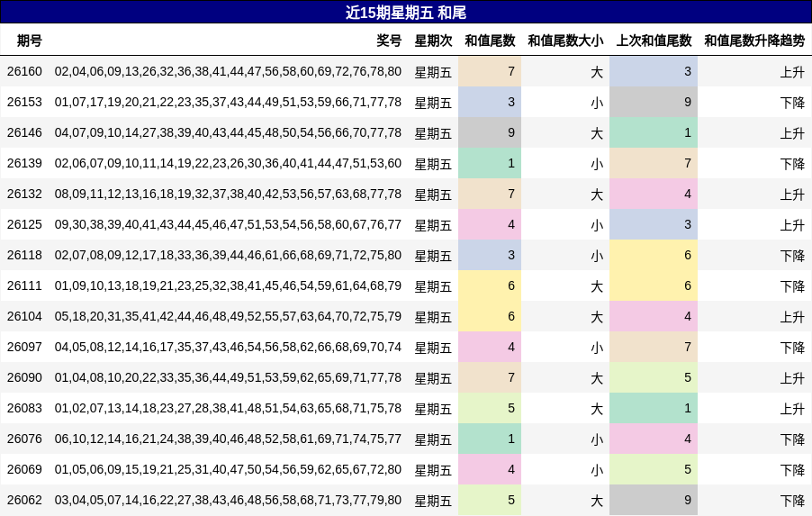Select issue number 26132
This screenshot has height=516, width=812.
[24, 194]
